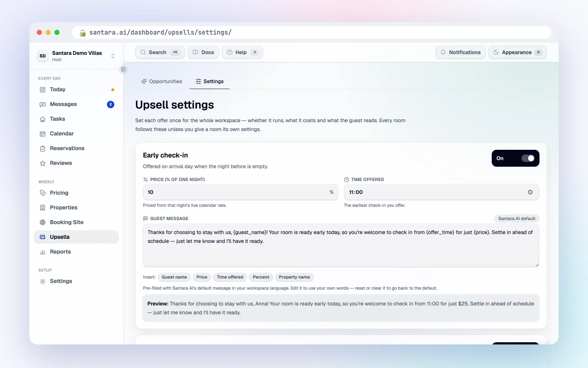
Task: Open Properties in sidebar
Action: point(76,208)
